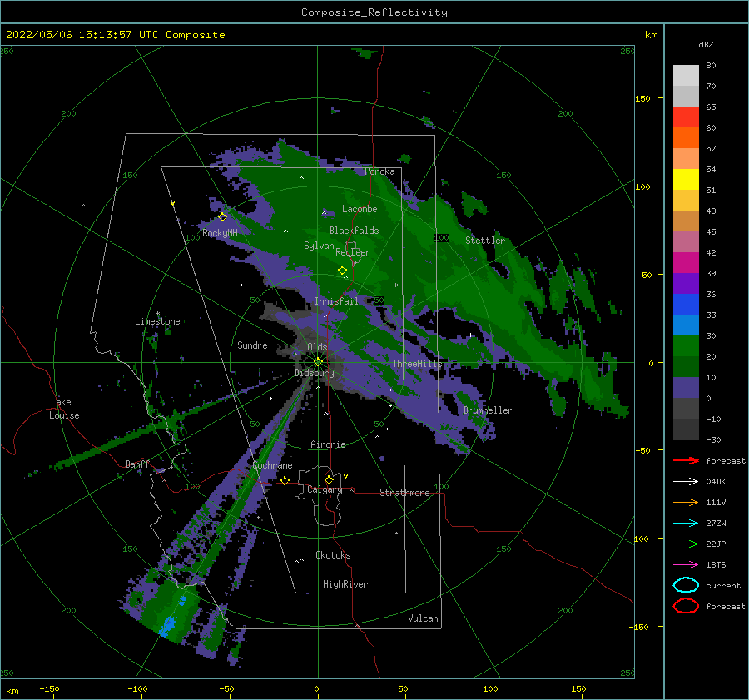Pick the light gray 80 dBZ swatch

pos(686,75)
